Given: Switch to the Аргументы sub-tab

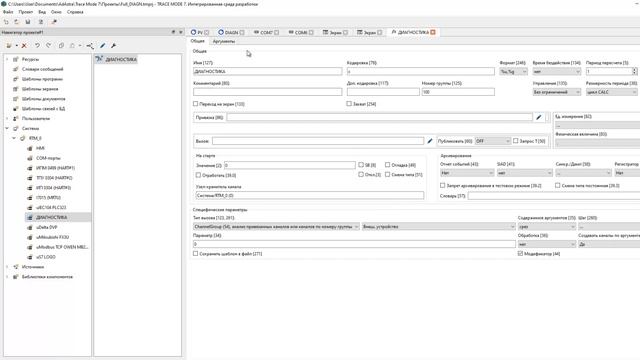Looking at the screenshot, I should click(x=224, y=41).
